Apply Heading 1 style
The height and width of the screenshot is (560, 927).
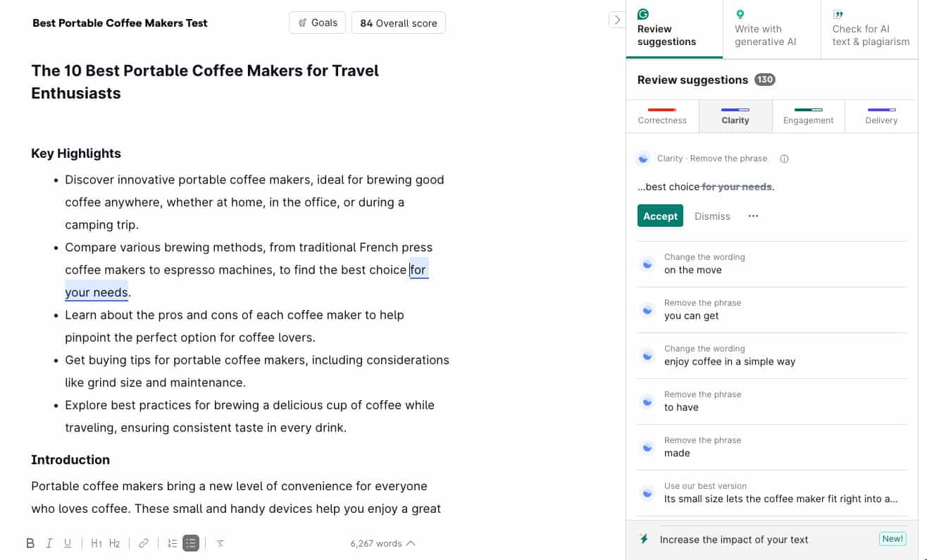click(x=97, y=543)
